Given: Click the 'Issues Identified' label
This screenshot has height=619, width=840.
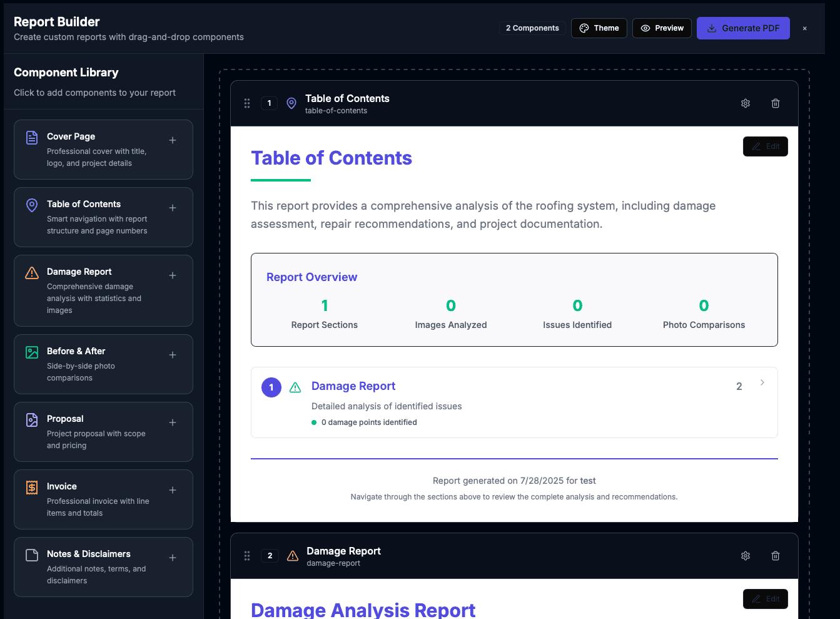Looking at the screenshot, I should pos(577,325).
